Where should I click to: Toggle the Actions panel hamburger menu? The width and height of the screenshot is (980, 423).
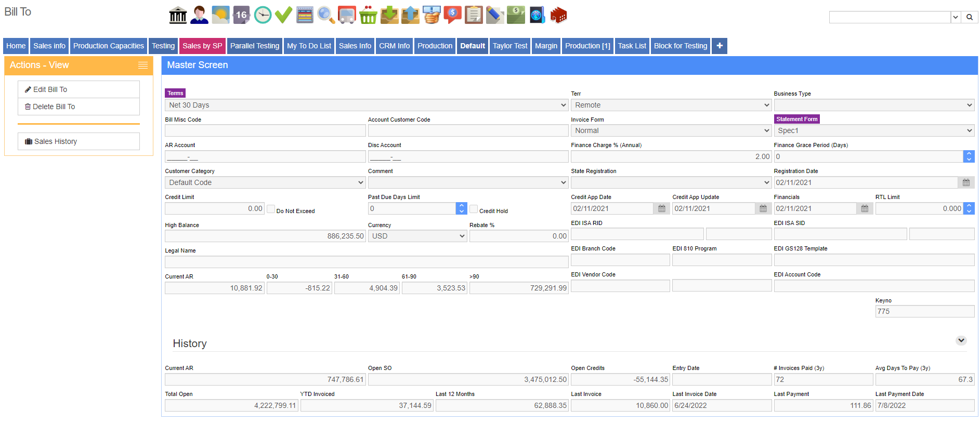click(143, 65)
